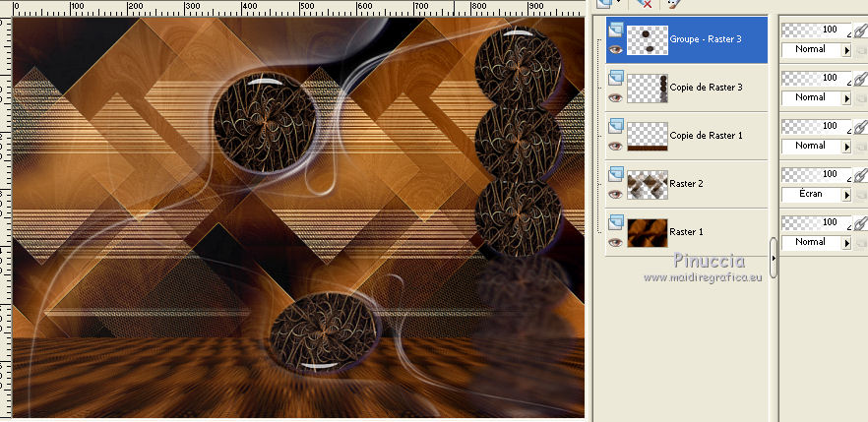The width and height of the screenshot is (868, 422).
Task: Toggle visibility of Copie de Raster 1
Action: (x=616, y=146)
